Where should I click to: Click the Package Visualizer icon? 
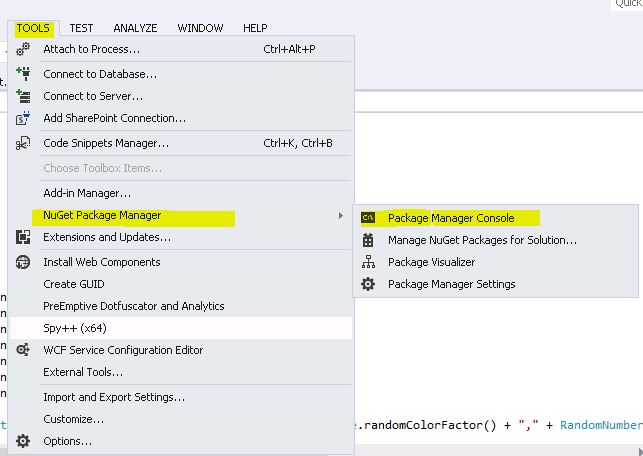[368, 262]
